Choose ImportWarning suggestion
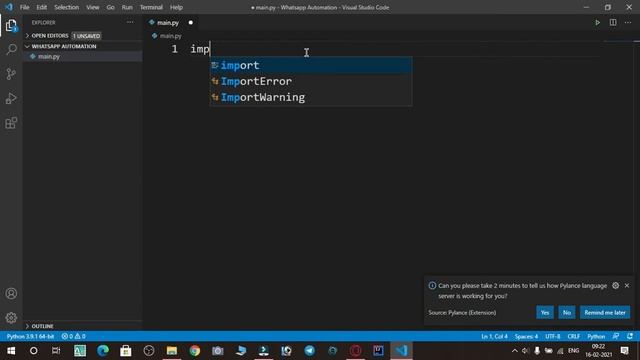The height and width of the screenshot is (360, 640). (311, 97)
